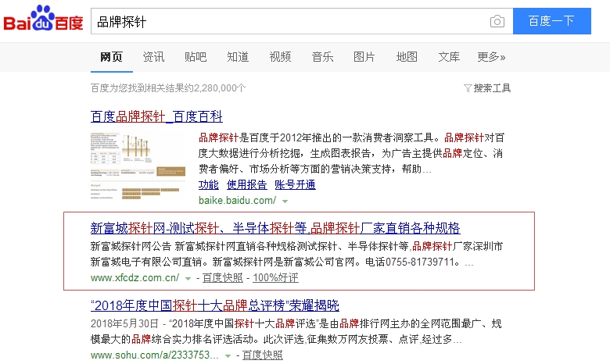This screenshot has width=610, height=364.
Task: Click the date 2018年5月30日 in snippet
Action: click(x=124, y=323)
